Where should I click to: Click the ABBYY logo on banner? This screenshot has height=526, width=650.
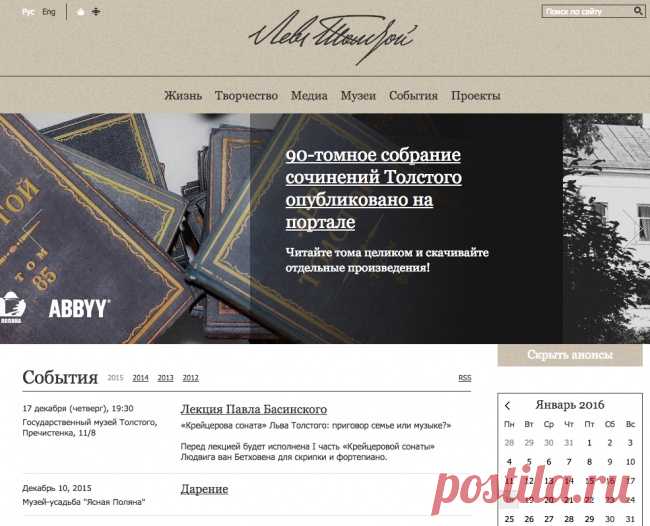click(79, 309)
